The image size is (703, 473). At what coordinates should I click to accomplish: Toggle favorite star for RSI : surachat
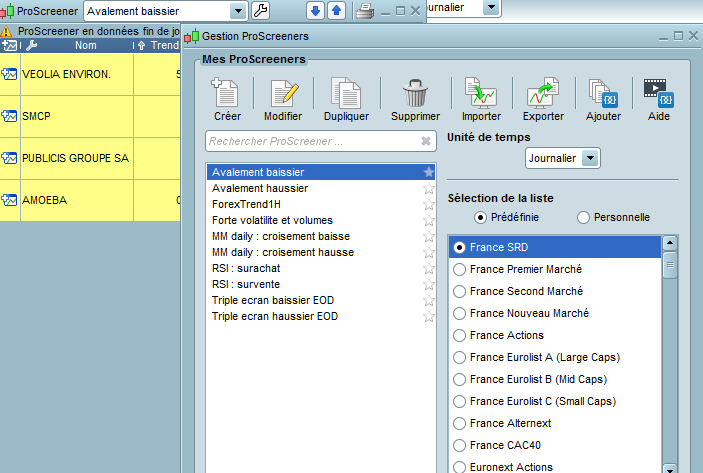pos(429,269)
